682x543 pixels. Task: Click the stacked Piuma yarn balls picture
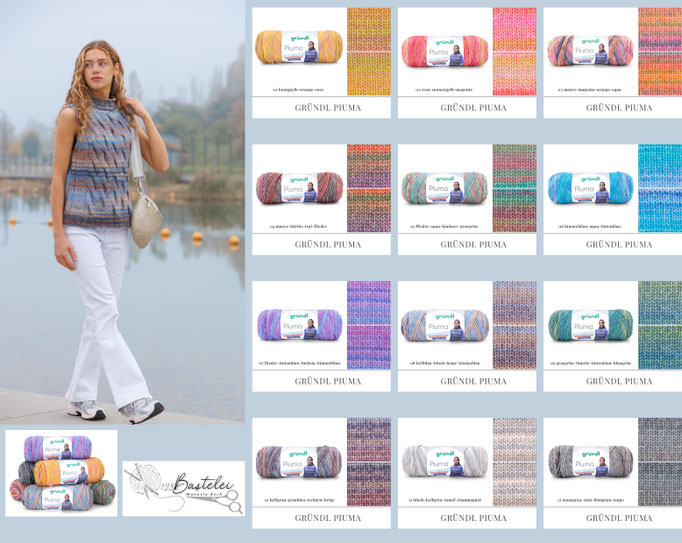point(61,473)
